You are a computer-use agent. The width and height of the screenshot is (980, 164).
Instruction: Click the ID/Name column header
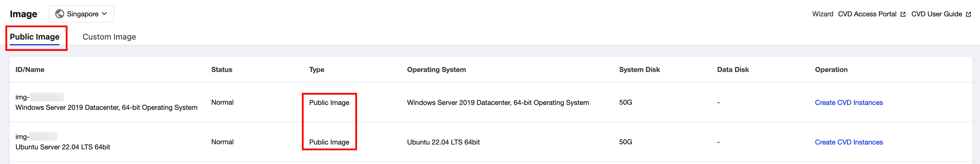pyautogui.click(x=30, y=69)
